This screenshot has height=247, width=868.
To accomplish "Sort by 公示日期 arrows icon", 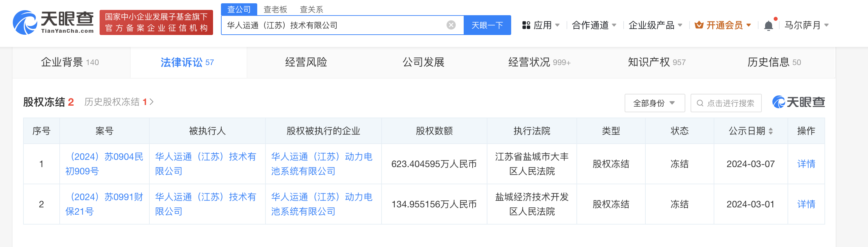I will (771, 131).
